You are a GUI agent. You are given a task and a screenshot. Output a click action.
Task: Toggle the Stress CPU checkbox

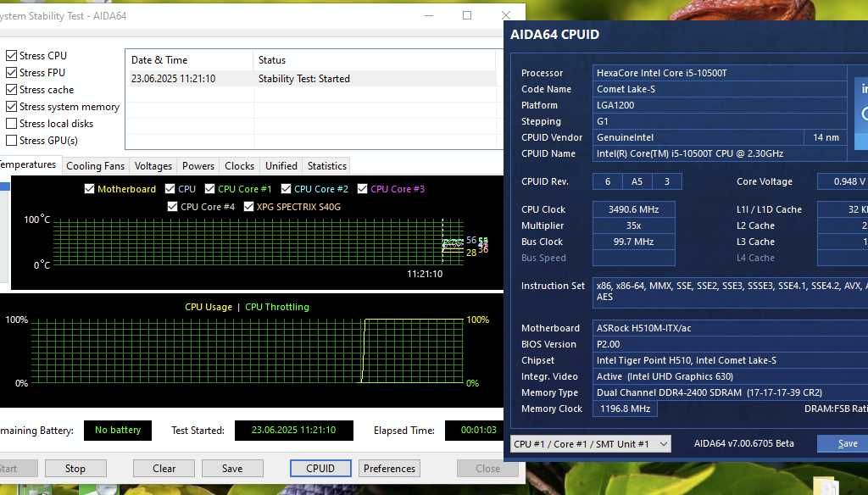pyautogui.click(x=11, y=55)
